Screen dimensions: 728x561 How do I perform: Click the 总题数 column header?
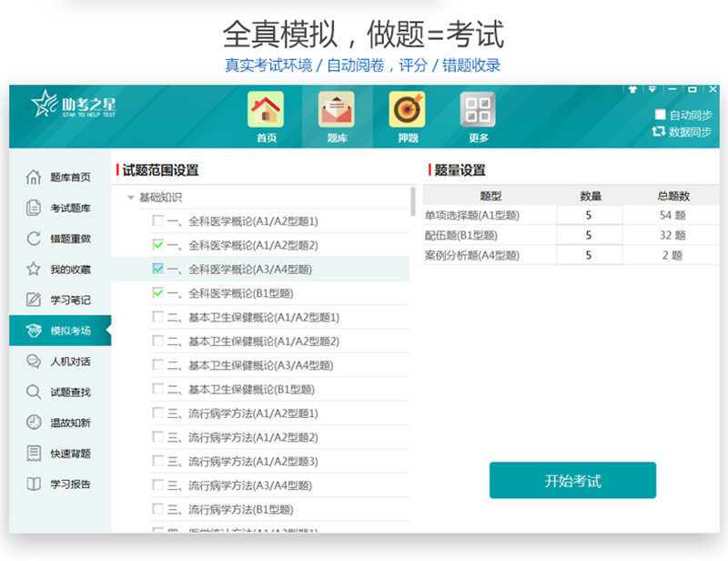673,196
